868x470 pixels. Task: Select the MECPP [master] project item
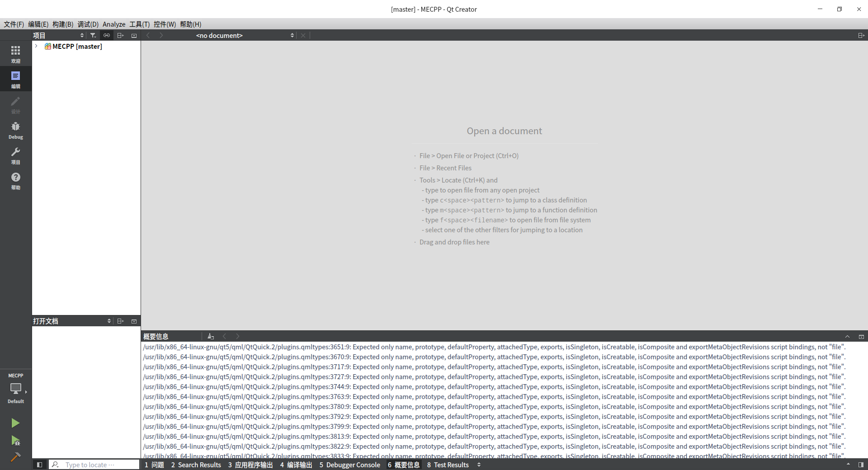point(77,46)
